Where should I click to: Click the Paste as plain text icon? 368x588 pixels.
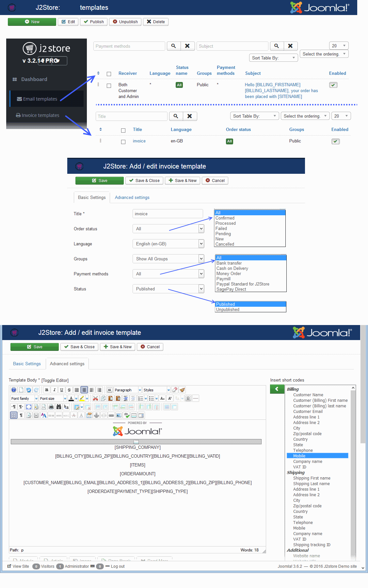coord(118,398)
